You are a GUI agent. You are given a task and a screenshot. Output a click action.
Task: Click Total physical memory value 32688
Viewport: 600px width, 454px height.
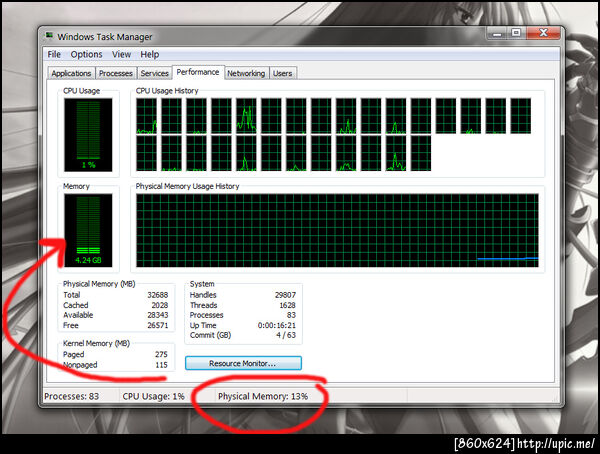coord(158,295)
